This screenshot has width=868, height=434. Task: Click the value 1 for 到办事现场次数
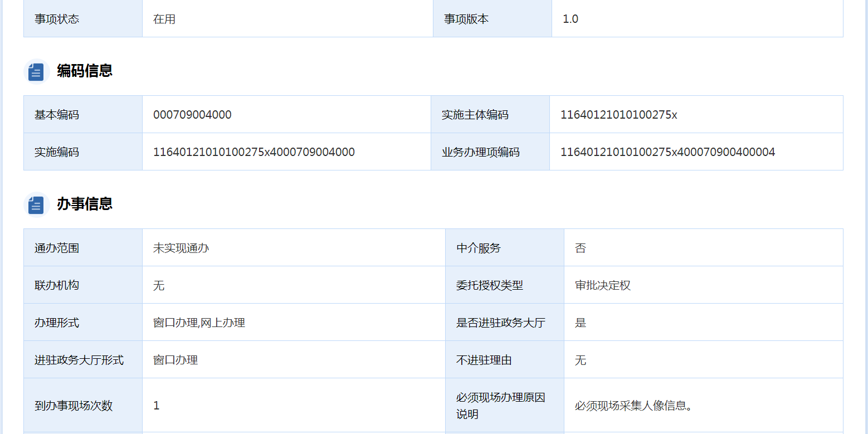pos(157,406)
